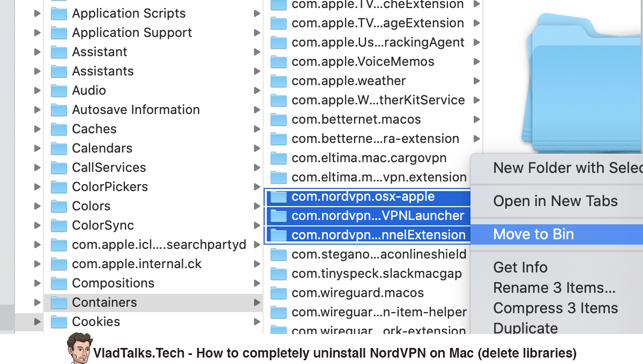
Task: Select New Folder with Selection menu entry
Action: coord(557,168)
